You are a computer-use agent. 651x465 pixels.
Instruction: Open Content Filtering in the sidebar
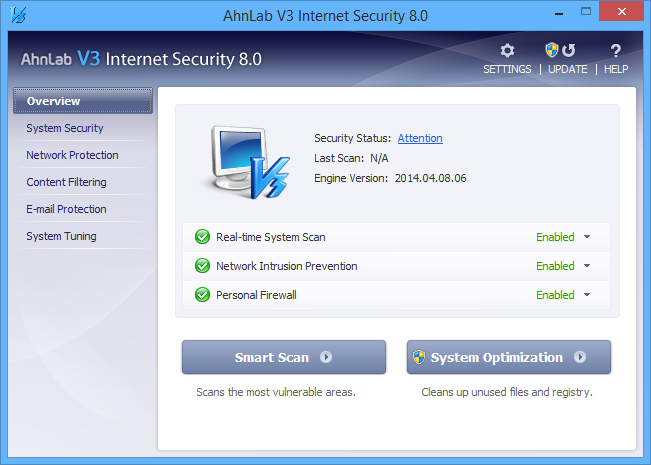66,182
